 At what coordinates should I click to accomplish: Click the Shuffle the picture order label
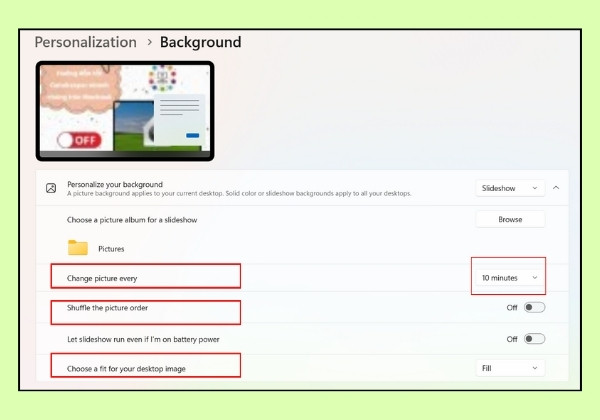[x=107, y=308]
